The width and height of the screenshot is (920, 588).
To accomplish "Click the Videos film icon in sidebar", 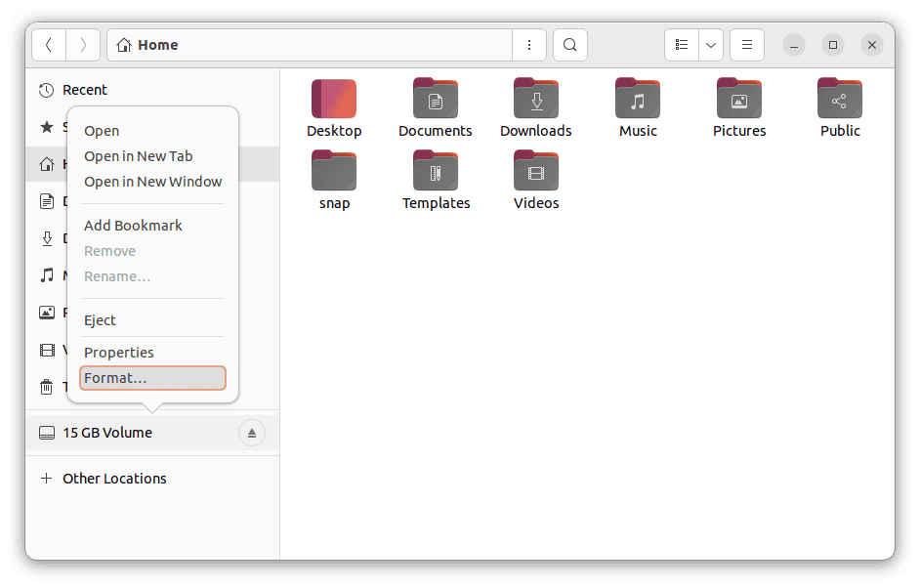I will click(46, 351).
